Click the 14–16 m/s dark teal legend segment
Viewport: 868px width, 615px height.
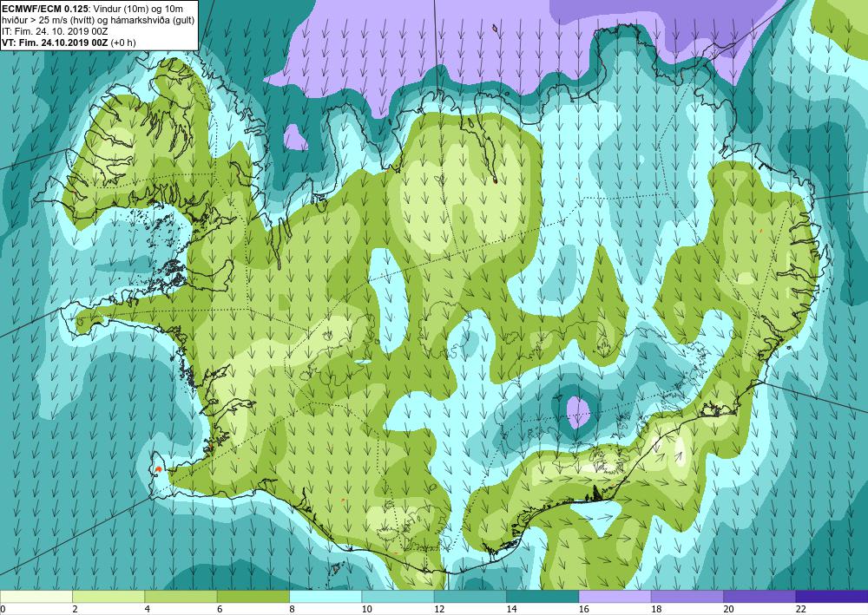[542, 596]
